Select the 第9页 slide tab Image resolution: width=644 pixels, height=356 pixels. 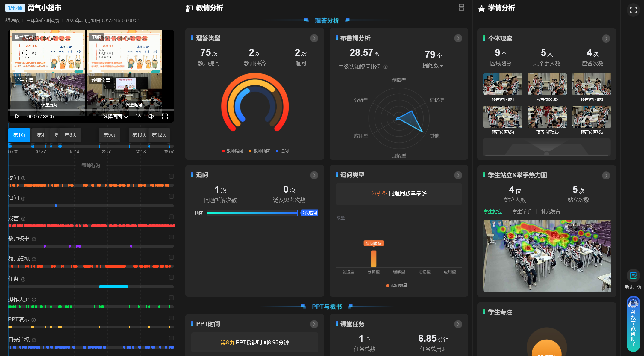tap(110, 135)
